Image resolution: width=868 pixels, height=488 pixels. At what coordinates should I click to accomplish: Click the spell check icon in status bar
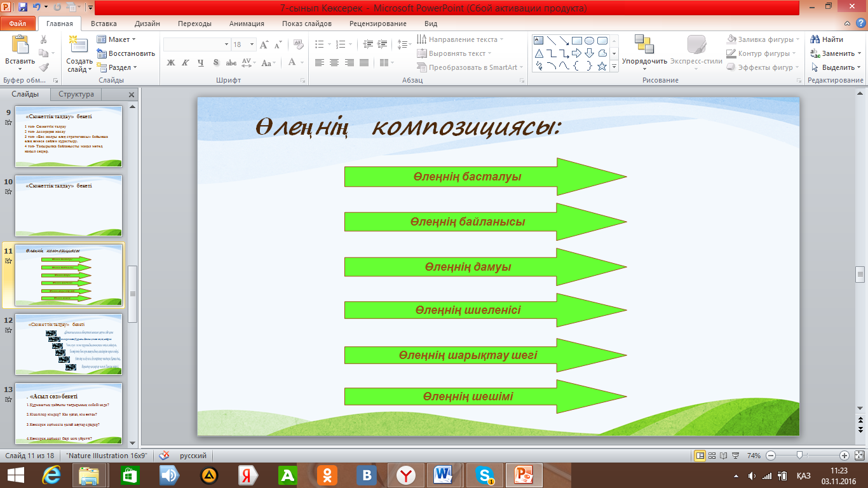tap(164, 456)
